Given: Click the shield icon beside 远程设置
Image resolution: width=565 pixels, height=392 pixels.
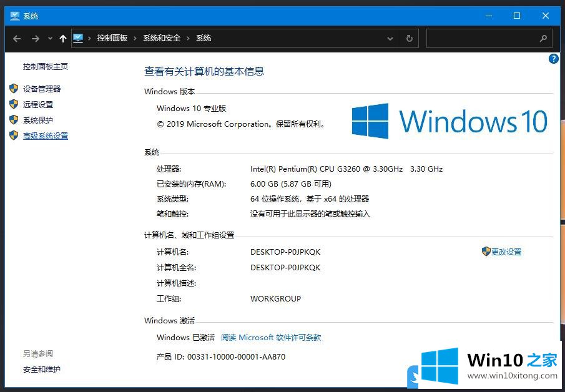Looking at the screenshot, I should coord(14,104).
